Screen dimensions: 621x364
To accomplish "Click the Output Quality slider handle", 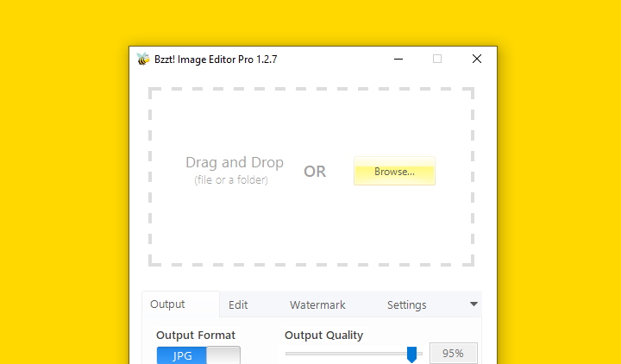I will click(412, 355).
